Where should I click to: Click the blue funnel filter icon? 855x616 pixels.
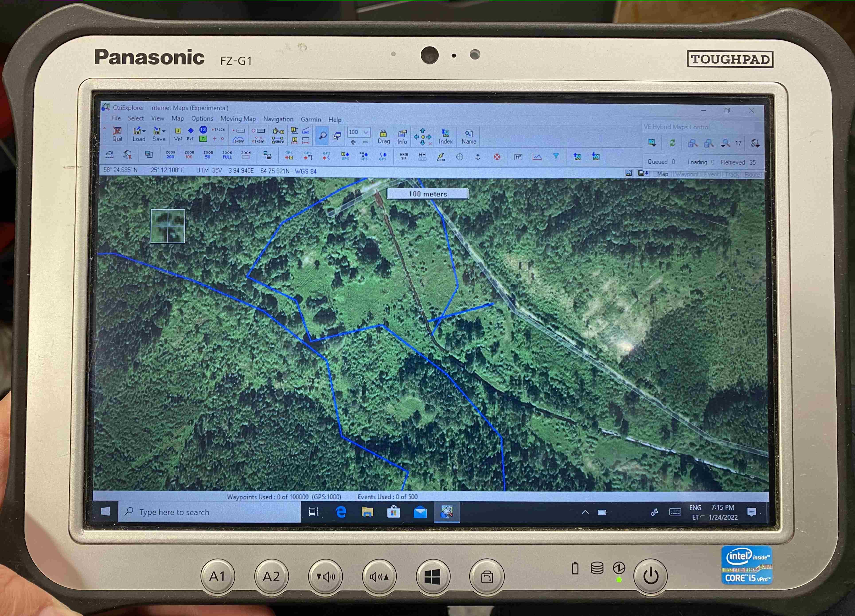pyautogui.click(x=556, y=156)
